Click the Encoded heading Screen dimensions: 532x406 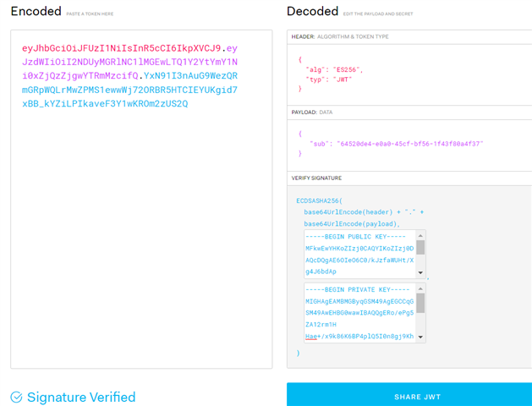[36, 11]
